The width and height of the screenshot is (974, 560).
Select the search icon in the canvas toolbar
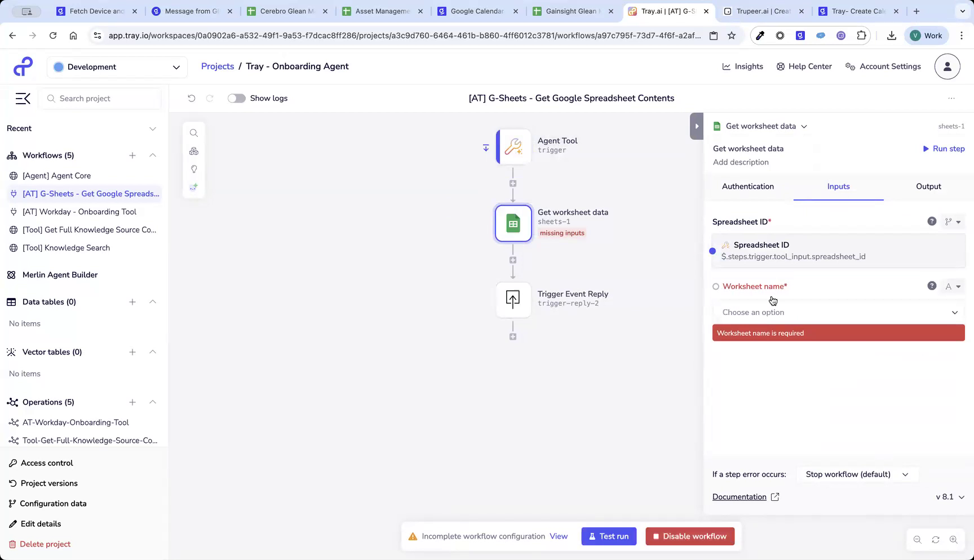tap(194, 133)
